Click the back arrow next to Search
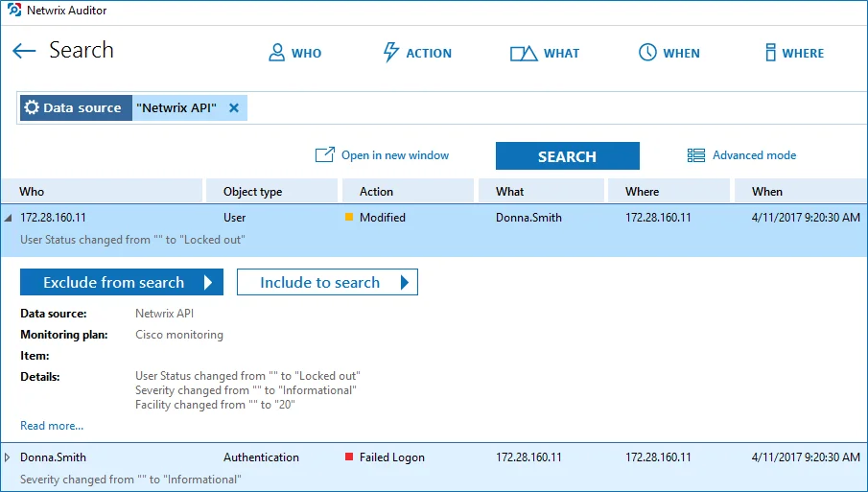 click(24, 51)
